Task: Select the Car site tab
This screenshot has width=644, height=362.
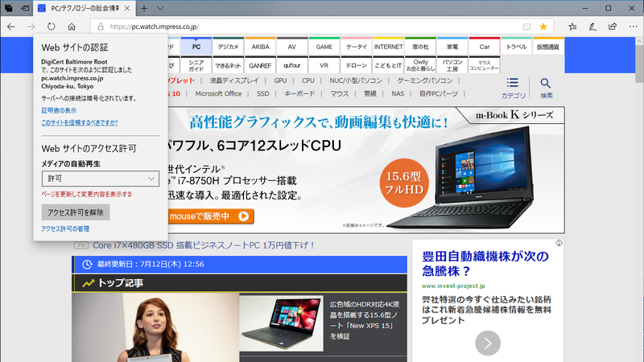Action: [485, 47]
